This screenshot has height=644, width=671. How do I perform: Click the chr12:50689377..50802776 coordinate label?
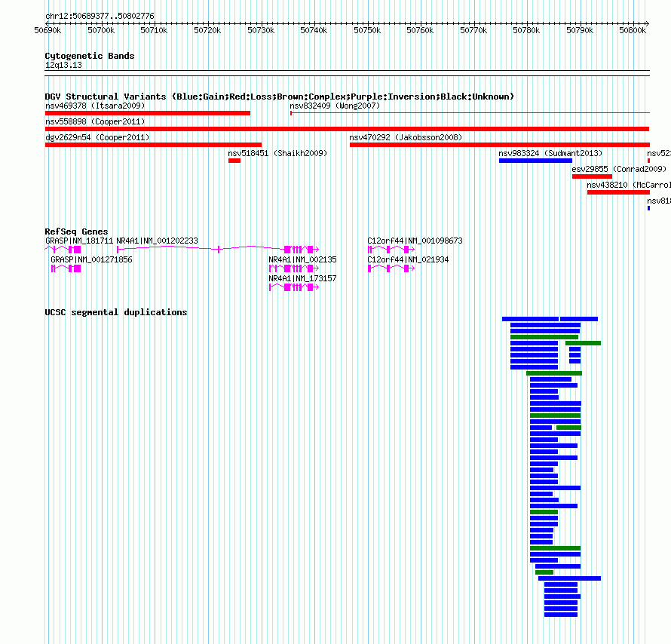click(x=100, y=16)
